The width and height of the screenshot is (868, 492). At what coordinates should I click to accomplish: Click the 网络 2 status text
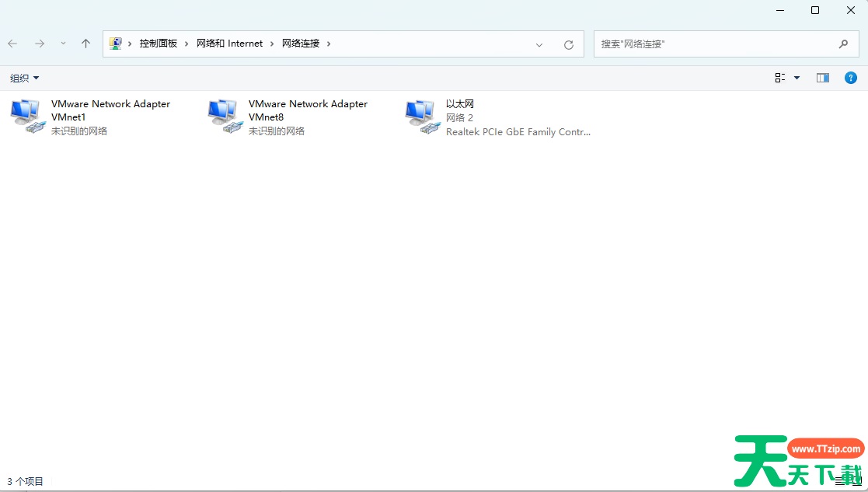pyautogui.click(x=459, y=118)
